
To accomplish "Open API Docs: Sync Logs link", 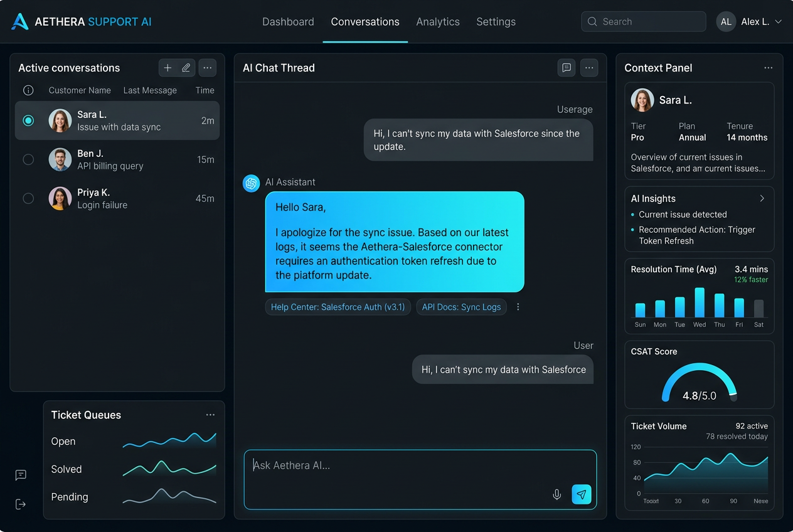I will [461, 307].
